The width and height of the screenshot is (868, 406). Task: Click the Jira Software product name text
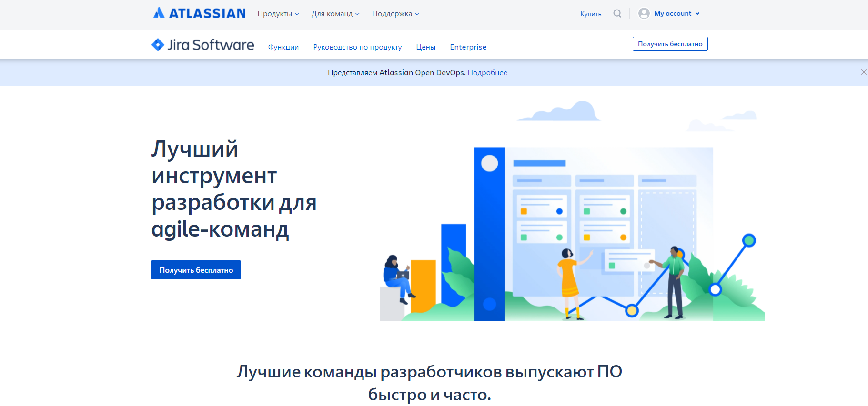(x=211, y=45)
